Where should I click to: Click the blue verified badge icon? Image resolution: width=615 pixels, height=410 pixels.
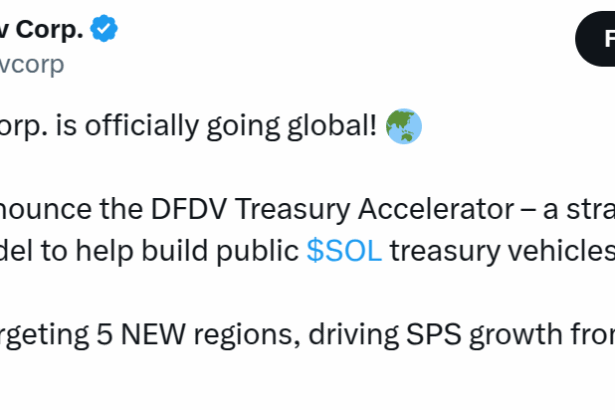tap(104, 29)
